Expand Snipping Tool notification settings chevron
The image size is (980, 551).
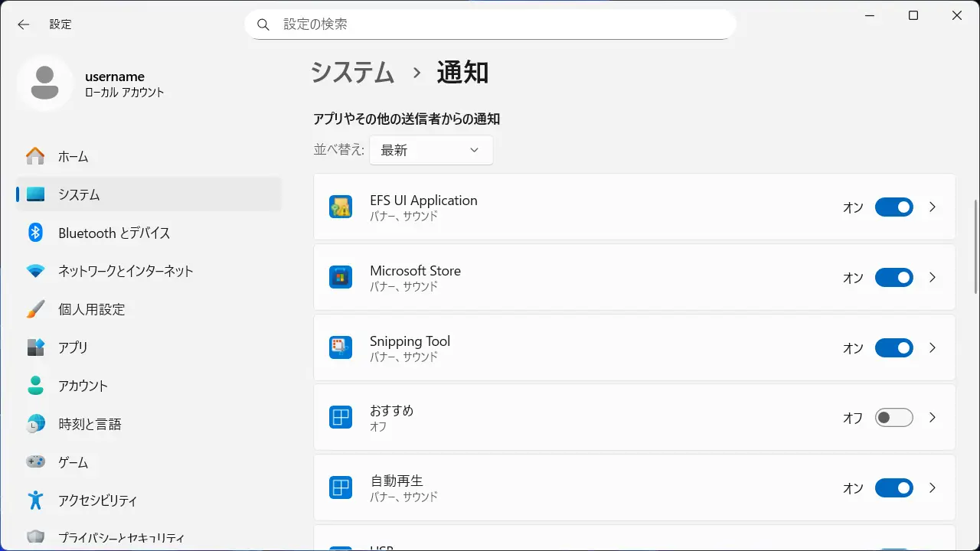point(933,347)
